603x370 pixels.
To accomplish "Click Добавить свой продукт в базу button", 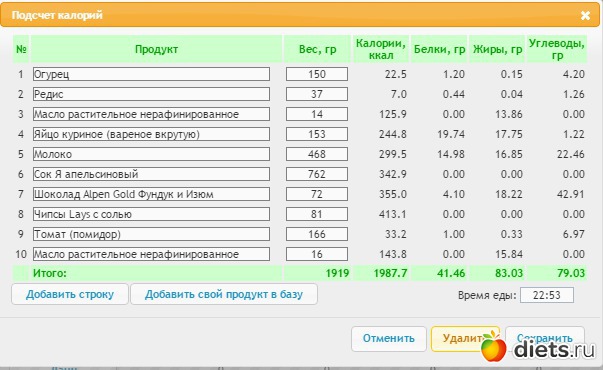I will coord(224,294).
